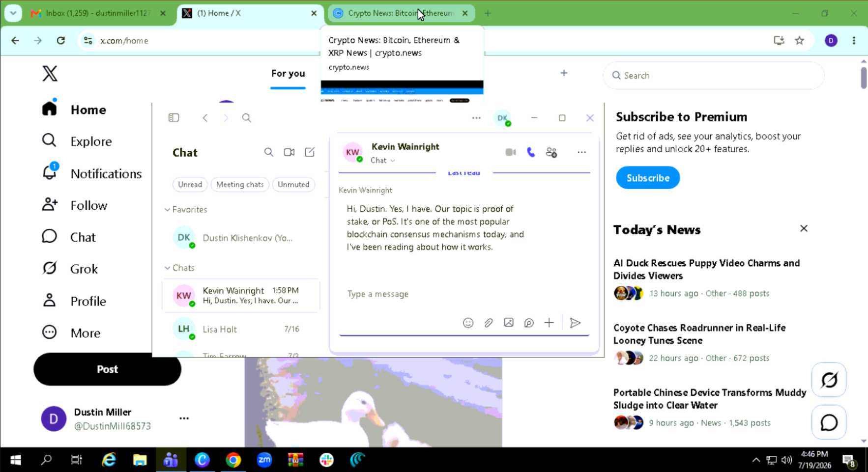Search chats using the Chat header magnifier

point(268,152)
